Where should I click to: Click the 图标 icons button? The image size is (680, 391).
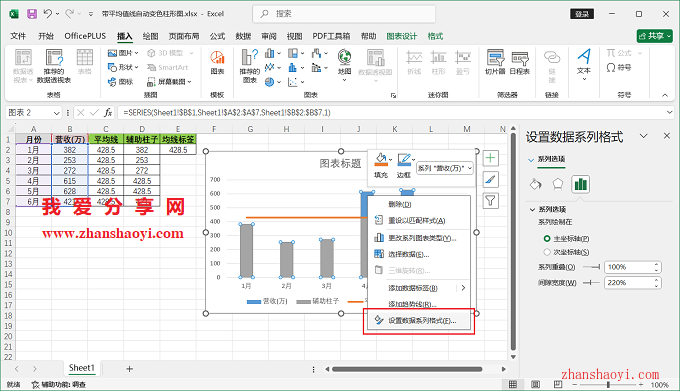click(121, 81)
